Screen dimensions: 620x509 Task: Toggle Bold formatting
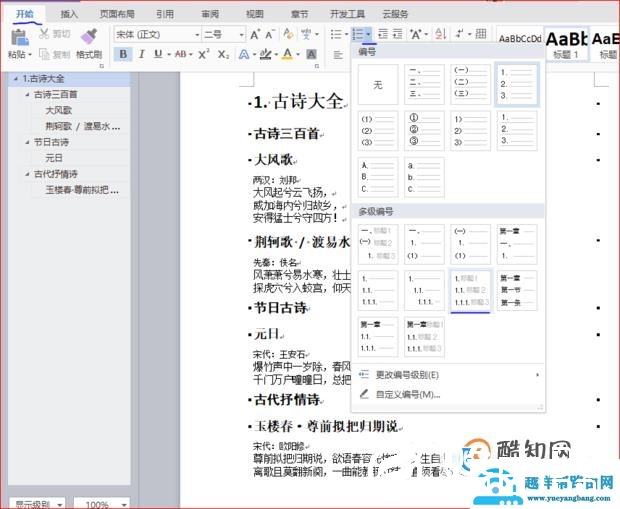(x=123, y=54)
